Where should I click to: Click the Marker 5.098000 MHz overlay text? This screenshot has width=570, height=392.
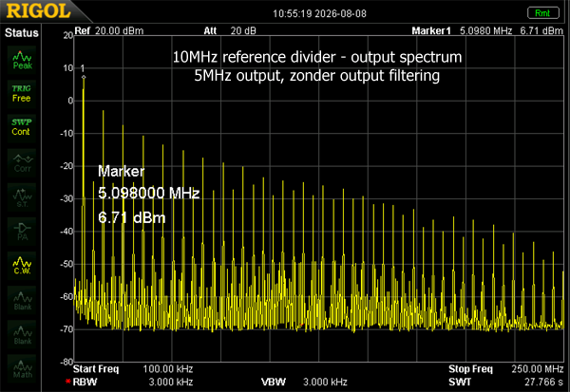click(149, 182)
